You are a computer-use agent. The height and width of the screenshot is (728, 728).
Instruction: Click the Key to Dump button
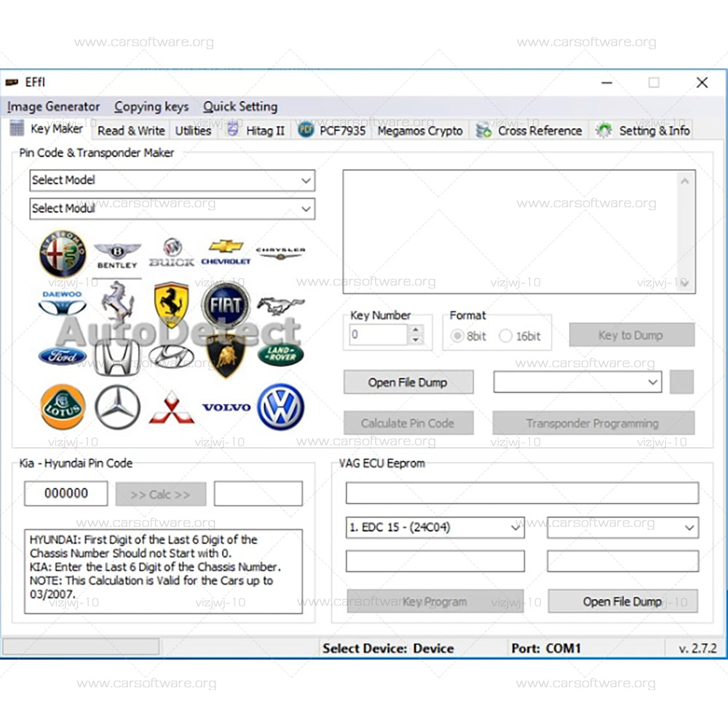pyautogui.click(x=631, y=335)
